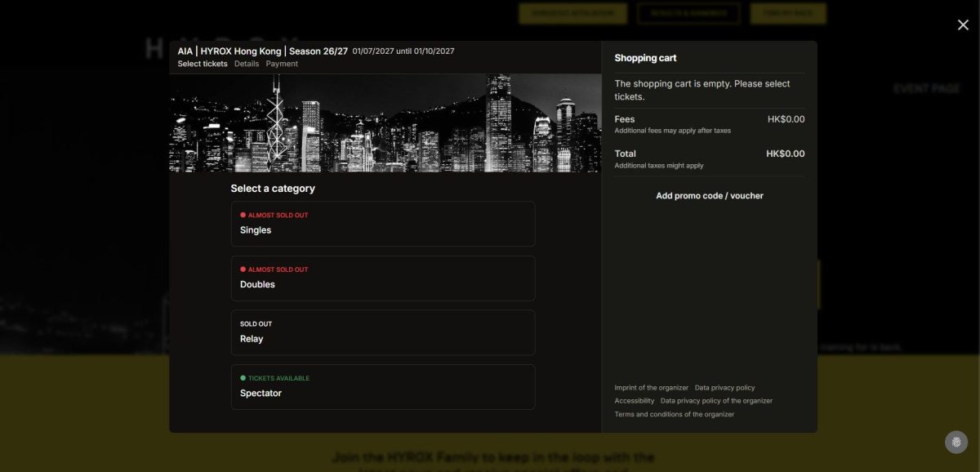
Task: Click ALMOST SOLD OUT label above Singles
Action: pos(278,216)
